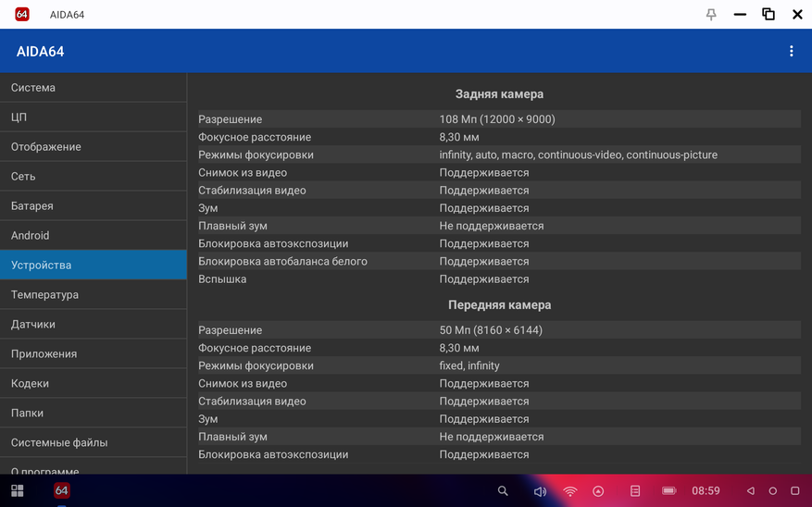This screenshot has width=812, height=507.
Task: Open Температура section
Action: (x=94, y=294)
